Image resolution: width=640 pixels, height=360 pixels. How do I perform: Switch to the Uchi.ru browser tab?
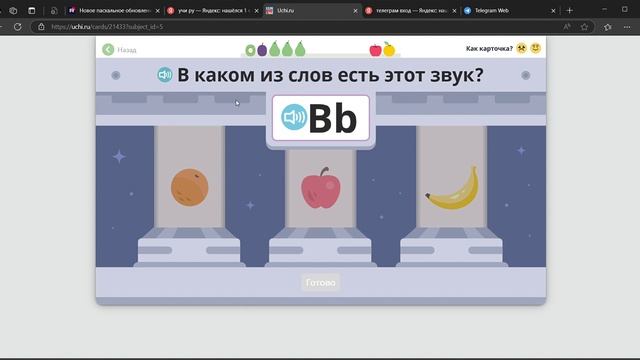pyautogui.click(x=312, y=11)
